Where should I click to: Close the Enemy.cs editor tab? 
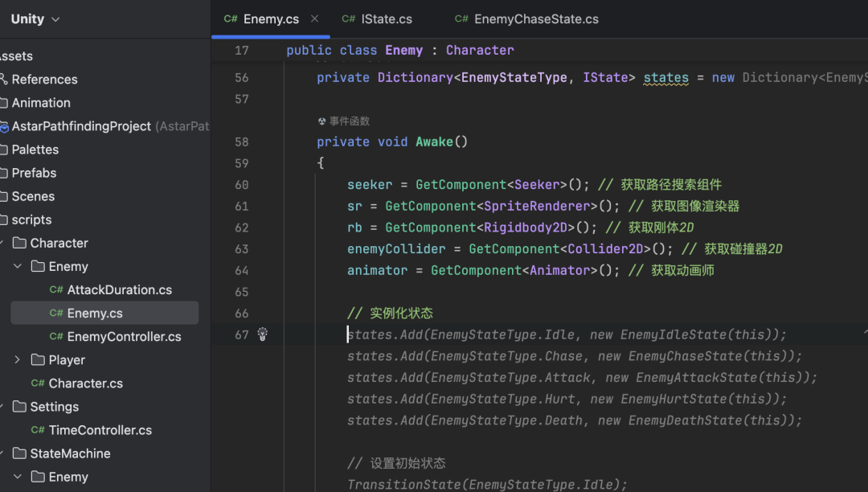(x=314, y=18)
